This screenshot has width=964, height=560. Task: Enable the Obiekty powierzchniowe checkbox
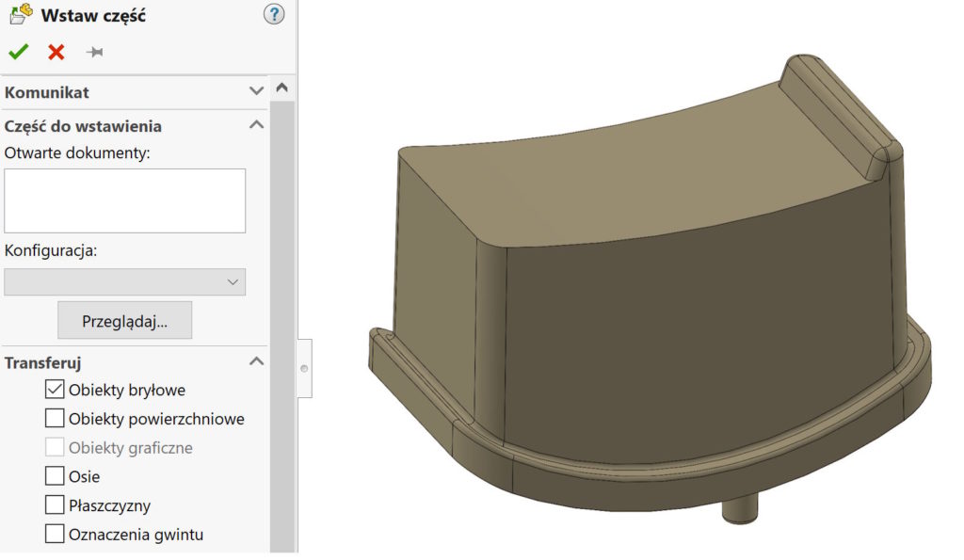tap(55, 419)
